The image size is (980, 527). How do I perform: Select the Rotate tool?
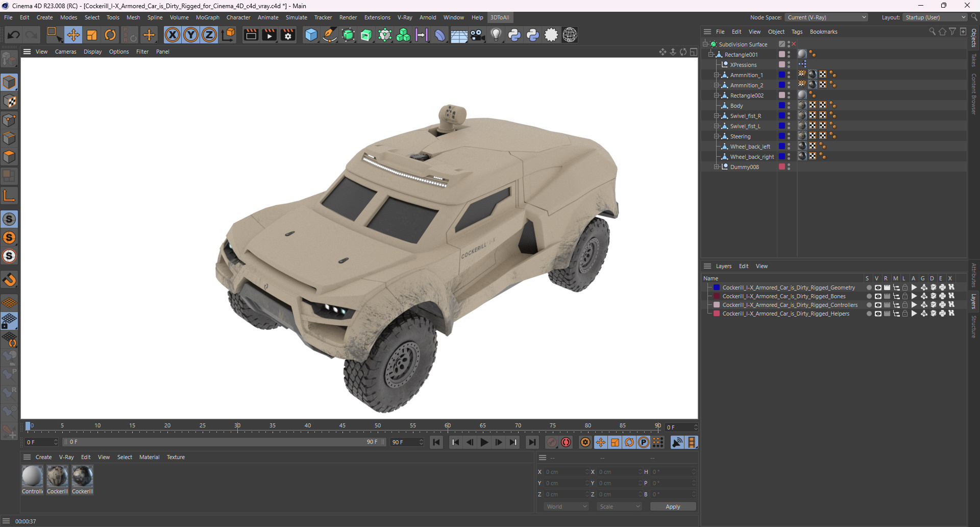pos(110,35)
